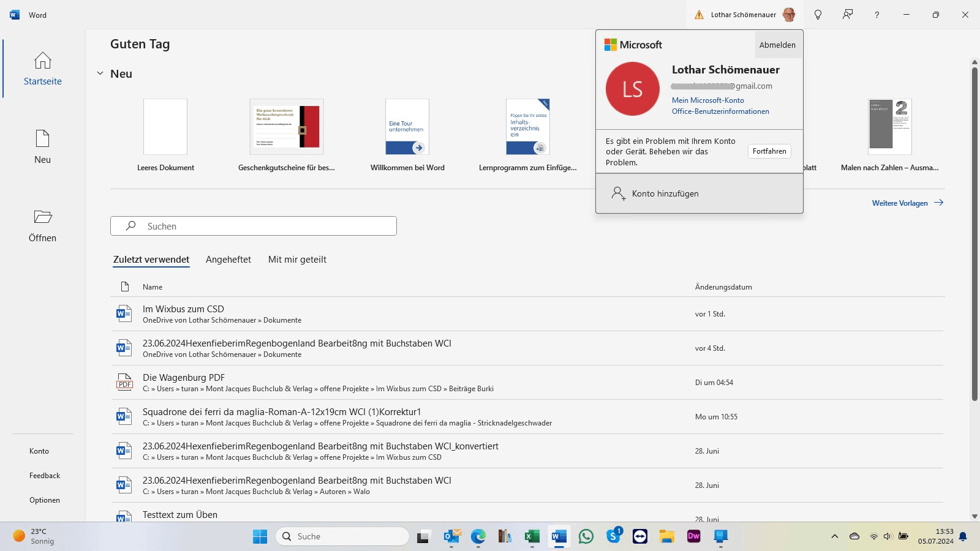Open Mein Microsoft-Konto link
The width and height of the screenshot is (980, 551).
(x=708, y=100)
